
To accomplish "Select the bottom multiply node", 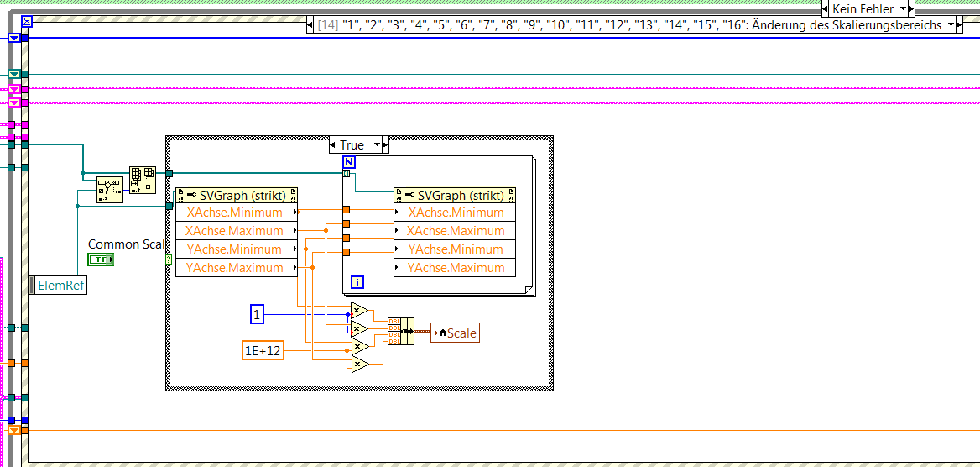I will (x=359, y=364).
